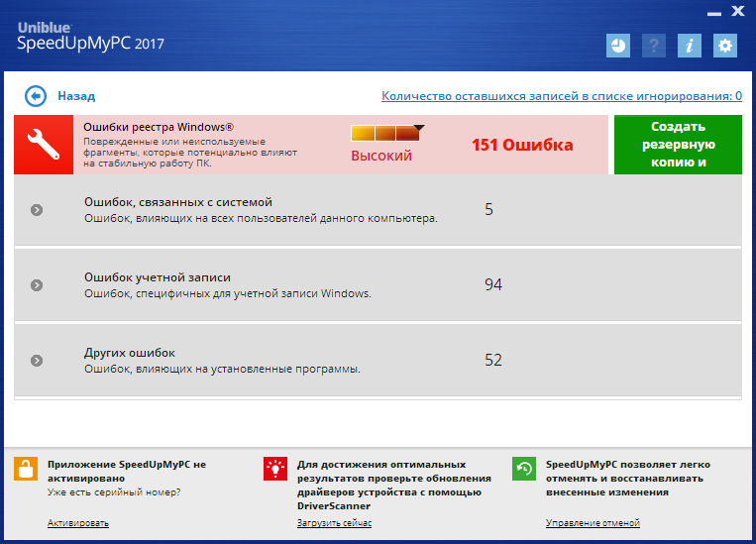Click the Назад link text
Viewport: 756px width, 544px height.
(76, 96)
